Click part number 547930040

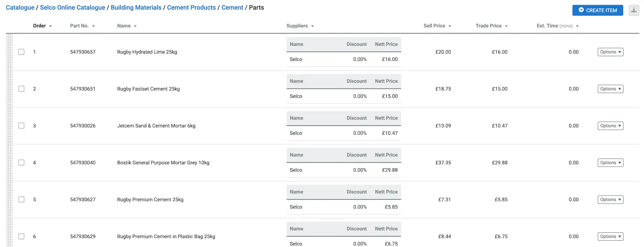tap(83, 163)
